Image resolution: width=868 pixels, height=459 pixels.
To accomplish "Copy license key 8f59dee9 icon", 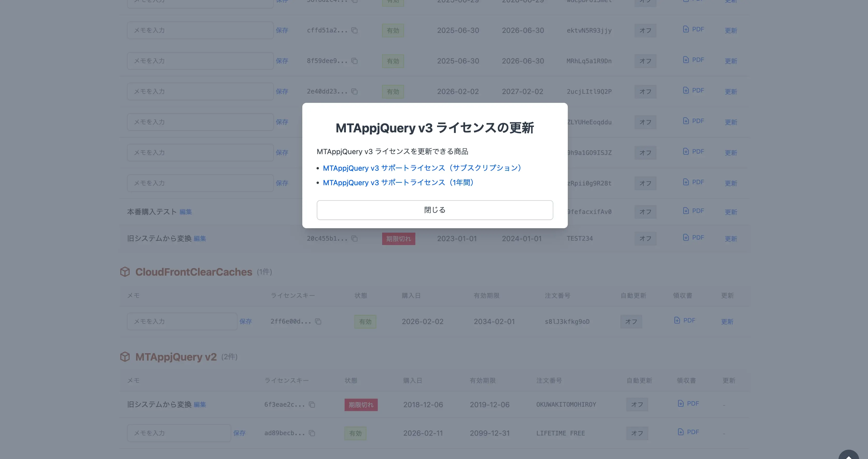I will point(354,61).
